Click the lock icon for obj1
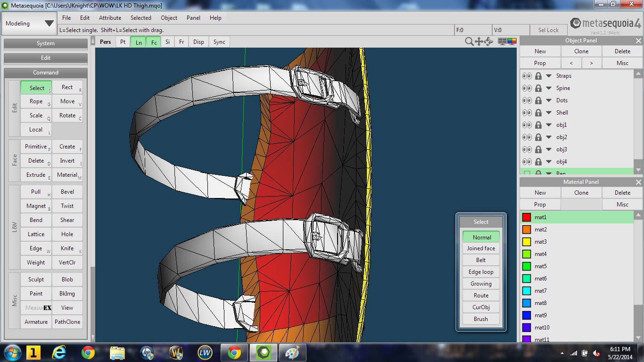Viewport: 644px width, 362px height. tap(538, 125)
